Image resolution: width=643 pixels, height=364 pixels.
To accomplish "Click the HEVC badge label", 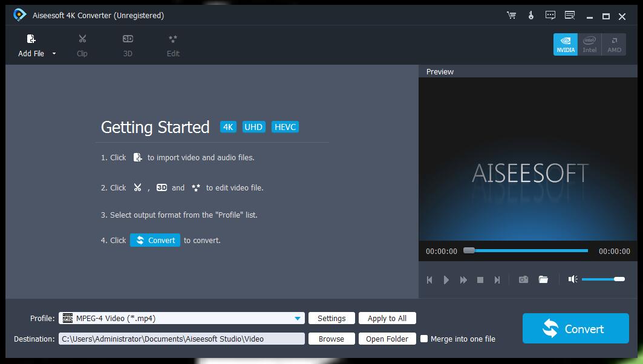I will (x=285, y=126).
